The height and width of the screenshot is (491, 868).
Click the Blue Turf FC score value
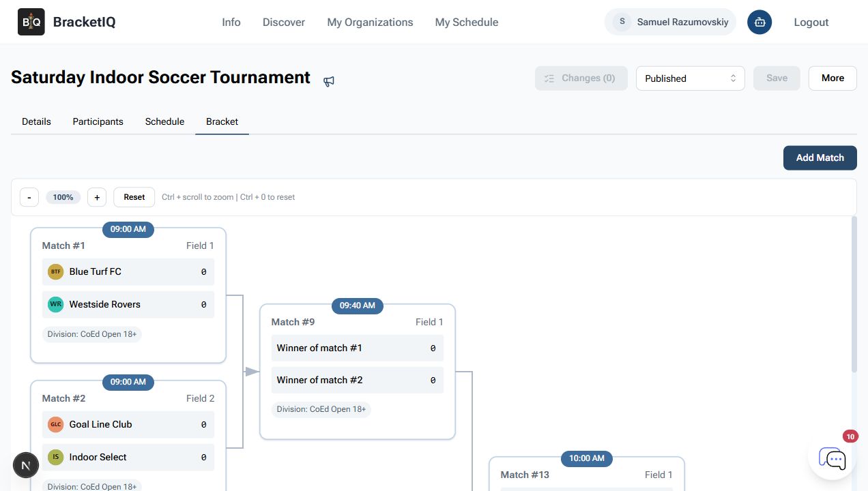point(203,271)
